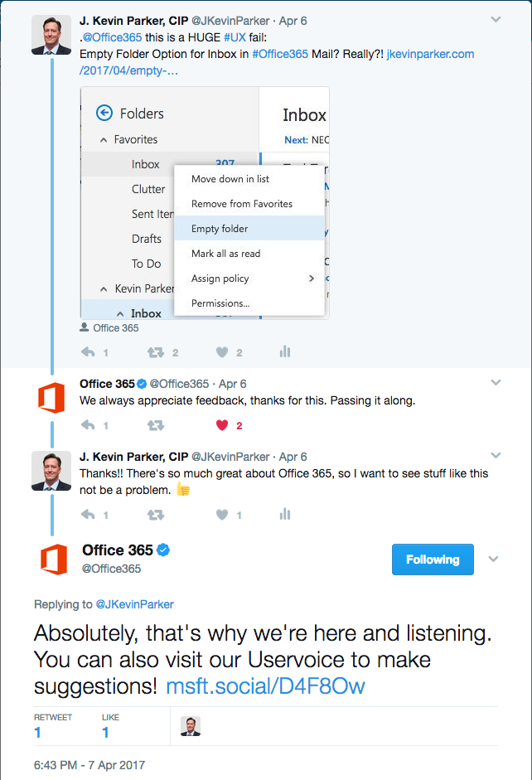Open more options next to the Following button
The image size is (532, 780).
click(494, 560)
